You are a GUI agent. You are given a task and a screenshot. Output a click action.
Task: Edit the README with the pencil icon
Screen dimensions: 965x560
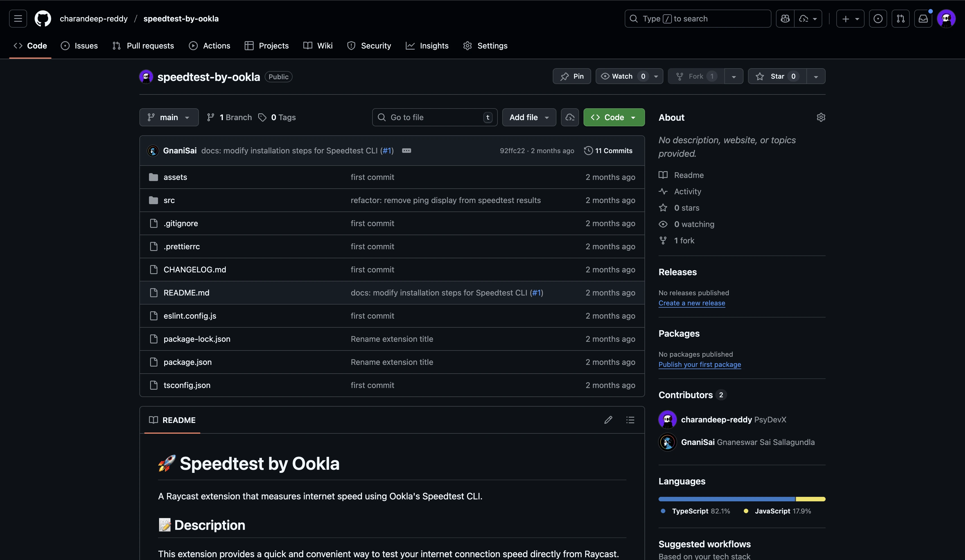[x=608, y=420]
